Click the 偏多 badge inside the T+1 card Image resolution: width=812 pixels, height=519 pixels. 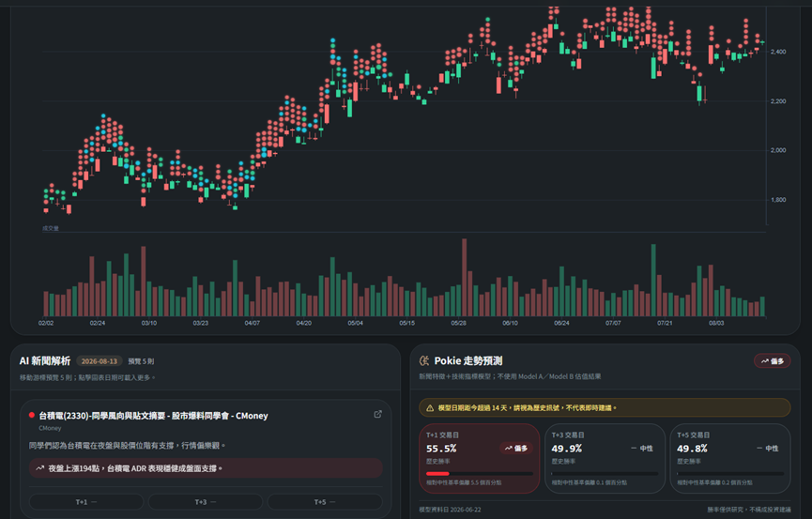[x=515, y=448]
